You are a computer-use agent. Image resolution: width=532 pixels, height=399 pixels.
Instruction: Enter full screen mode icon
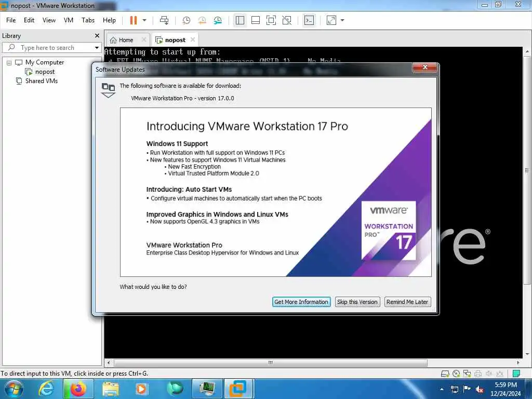(x=271, y=20)
